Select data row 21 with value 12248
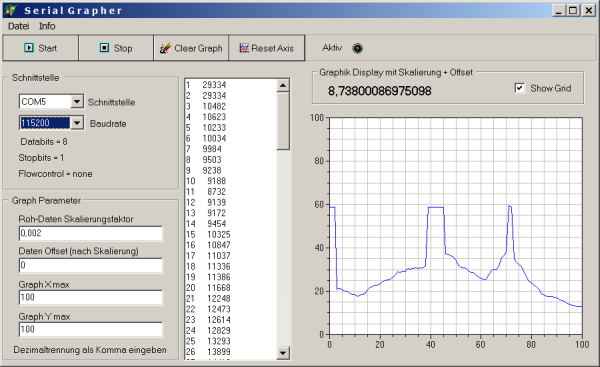This screenshot has height=367, width=600. click(x=231, y=298)
